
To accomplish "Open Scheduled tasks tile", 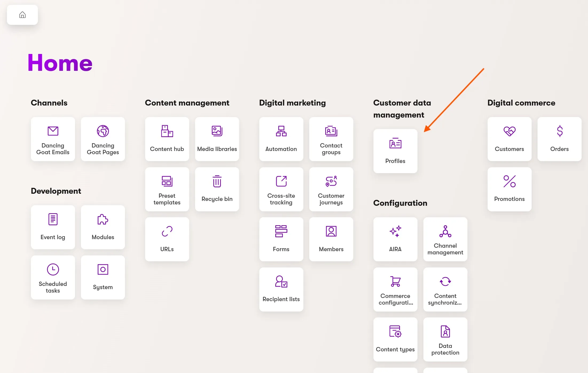I will [53, 277].
